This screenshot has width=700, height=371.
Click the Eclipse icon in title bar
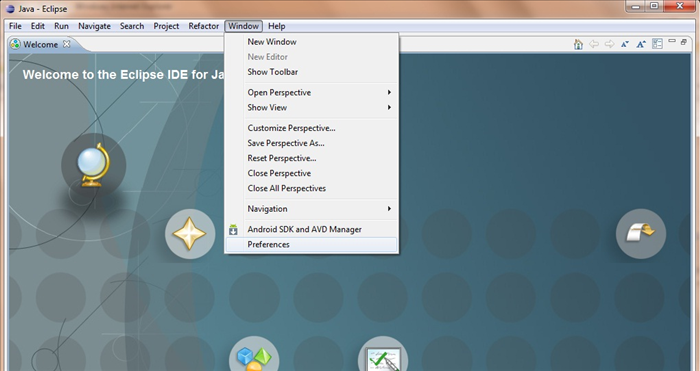click(10, 9)
